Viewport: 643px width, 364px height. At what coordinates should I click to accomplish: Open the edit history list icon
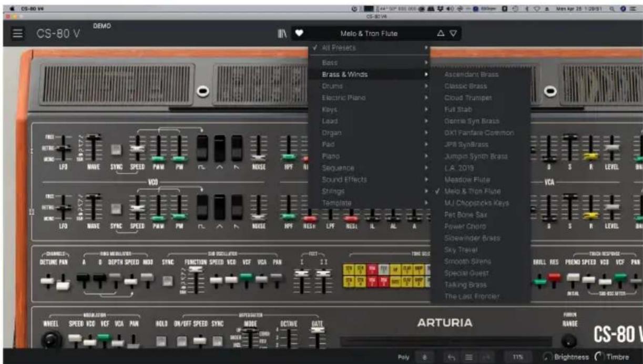click(x=468, y=357)
